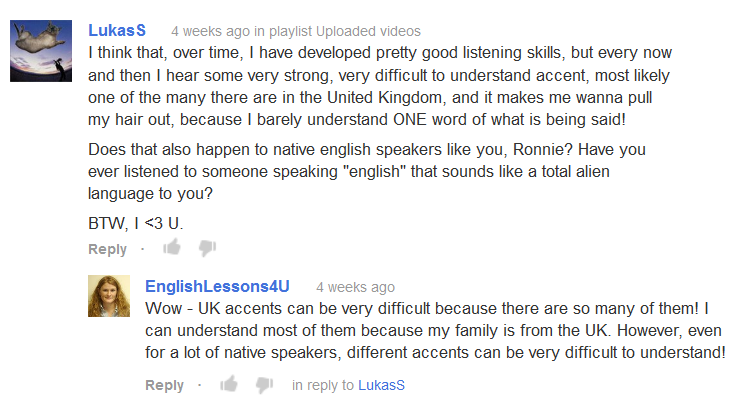Image resolution: width=743 pixels, height=411 pixels.
Task: Open the '4 weeks ago' timestamp beside LukasS
Action: [210, 31]
